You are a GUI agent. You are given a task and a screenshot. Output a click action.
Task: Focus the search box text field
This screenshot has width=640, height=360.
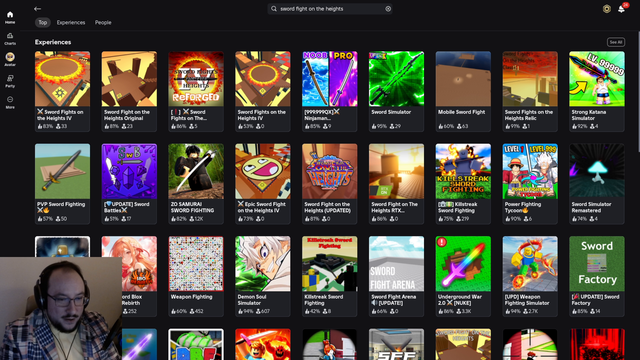click(330, 9)
